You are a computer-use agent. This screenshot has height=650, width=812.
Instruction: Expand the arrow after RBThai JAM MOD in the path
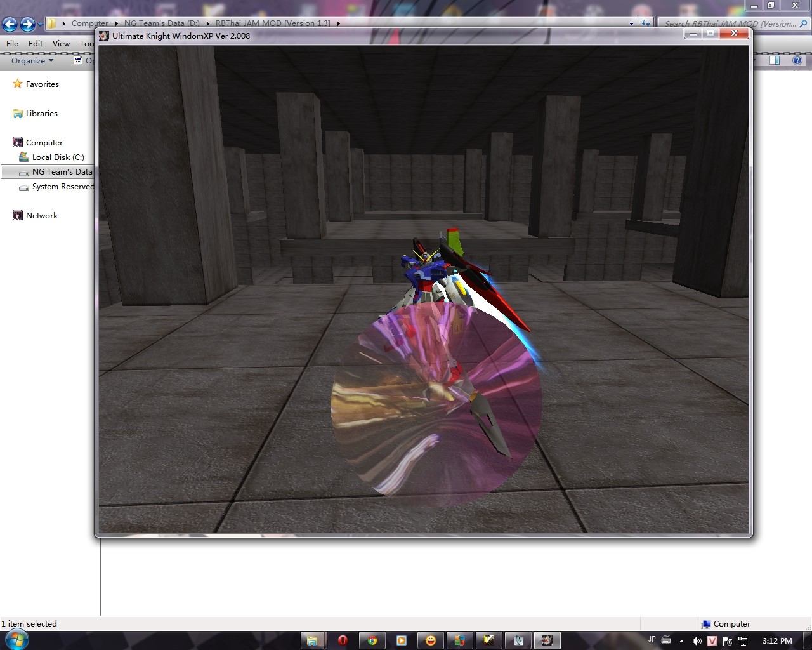[x=338, y=23]
